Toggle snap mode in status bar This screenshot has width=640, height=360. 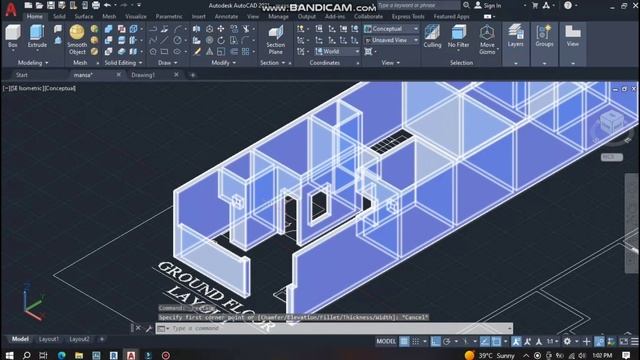pos(416,341)
